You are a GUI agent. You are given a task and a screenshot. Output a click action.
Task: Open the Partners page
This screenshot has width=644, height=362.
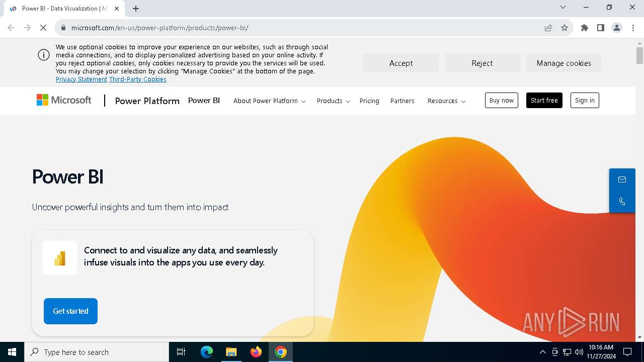pos(403,101)
